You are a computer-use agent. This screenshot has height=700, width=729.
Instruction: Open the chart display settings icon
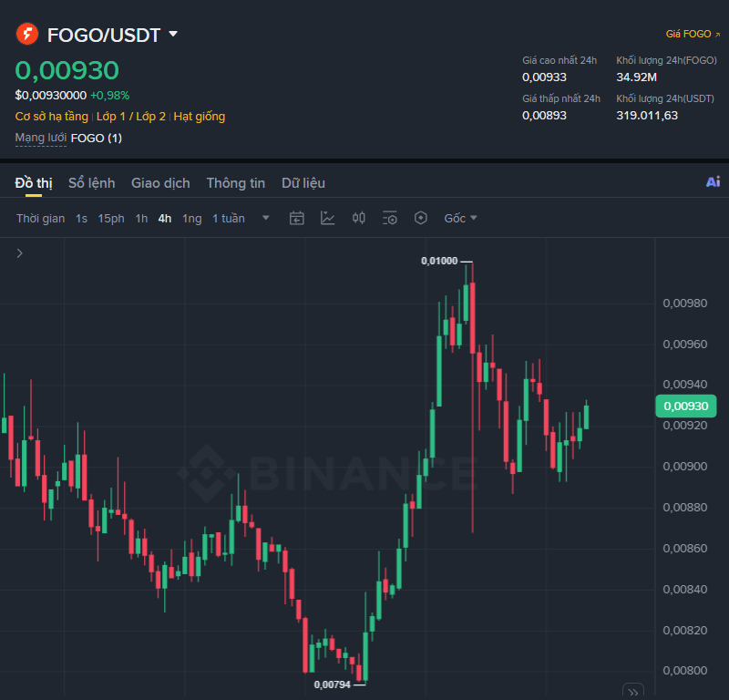click(390, 218)
